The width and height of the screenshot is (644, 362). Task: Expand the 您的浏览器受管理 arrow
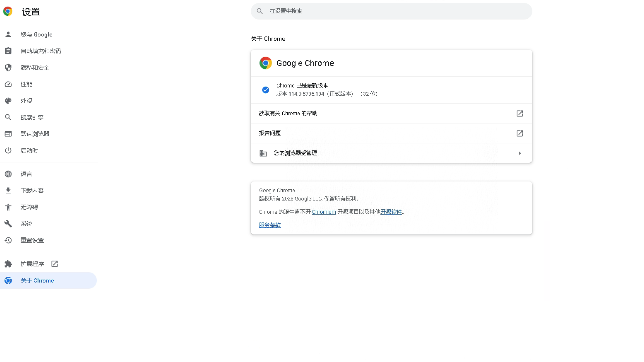tap(520, 153)
